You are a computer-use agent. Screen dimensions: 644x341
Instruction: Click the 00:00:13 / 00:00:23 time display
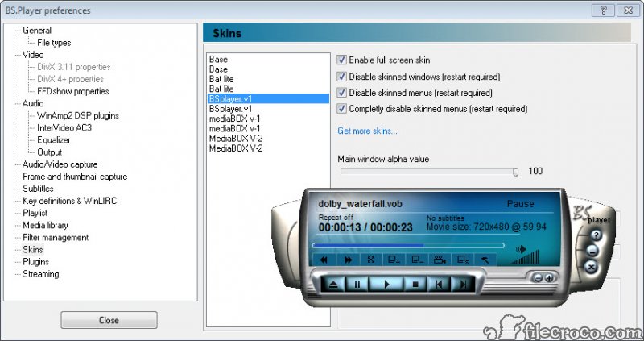click(x=365, y=227)
